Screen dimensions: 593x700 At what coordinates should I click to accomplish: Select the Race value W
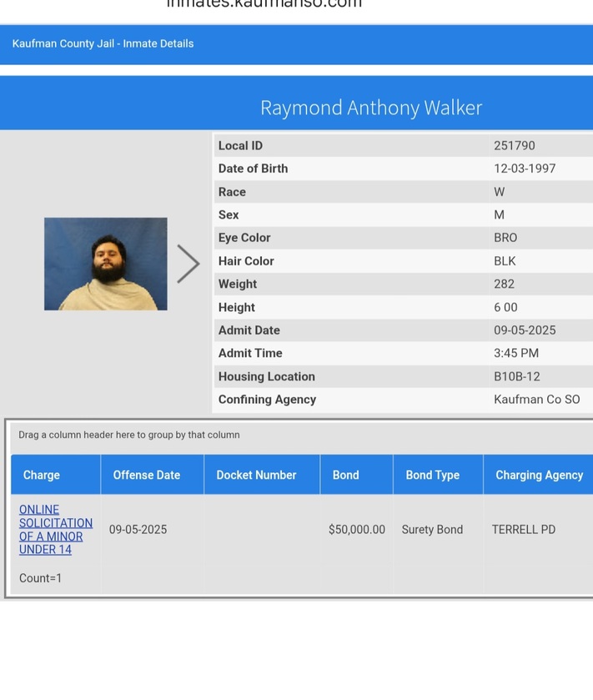tap(499, 192)
